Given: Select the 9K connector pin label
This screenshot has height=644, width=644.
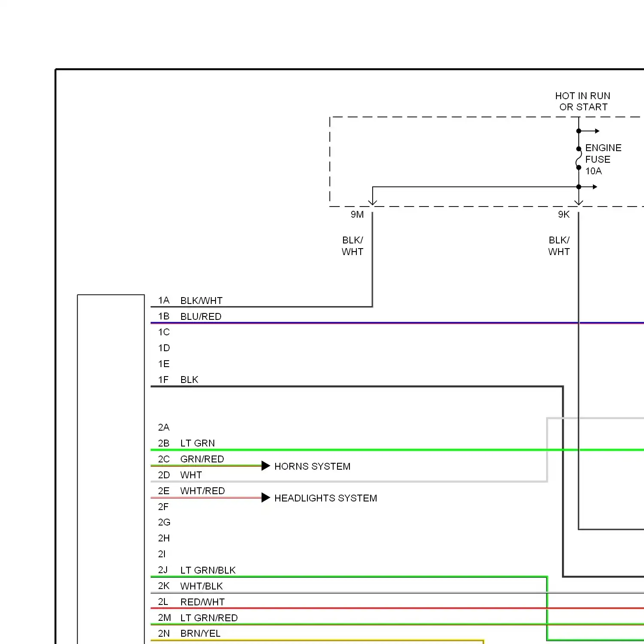Looking at the screenshot, I should pyautogui.click(x=564, y=215).
